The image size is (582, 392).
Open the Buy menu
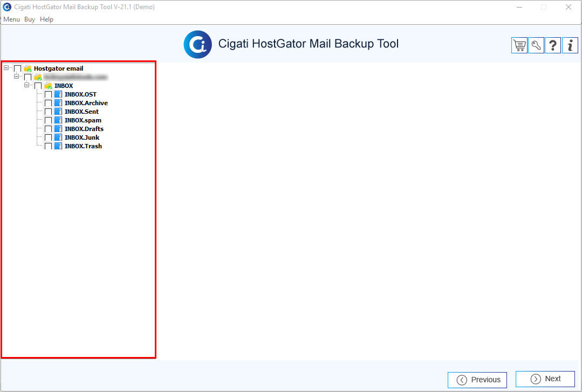(30, 19)
